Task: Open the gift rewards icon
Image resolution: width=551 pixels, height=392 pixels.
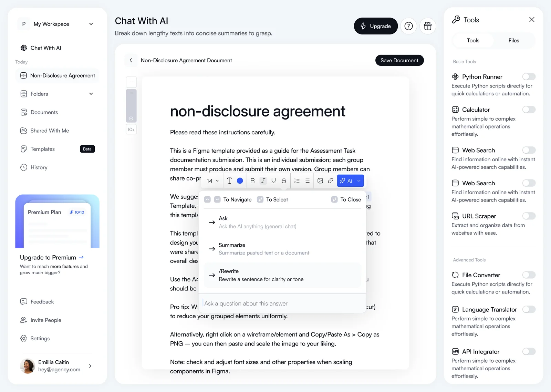Action: (428, 26)
